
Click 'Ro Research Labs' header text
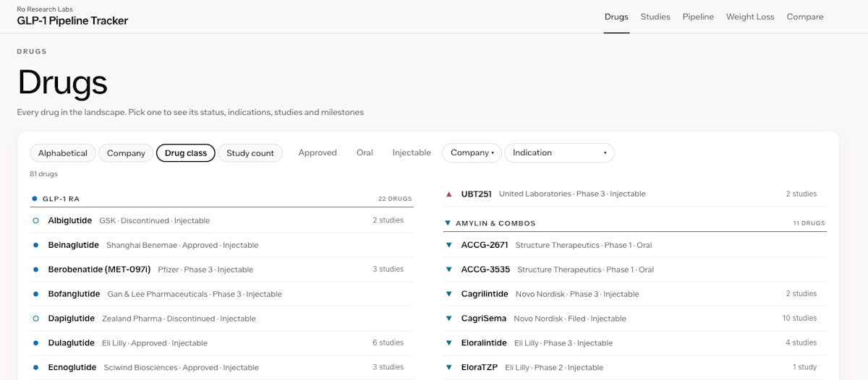pyautogui.click(x=45, y=9)
